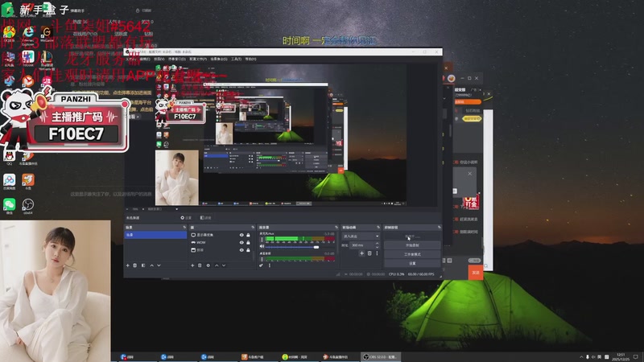Remove selected scene with trash icon

[135, 265]
